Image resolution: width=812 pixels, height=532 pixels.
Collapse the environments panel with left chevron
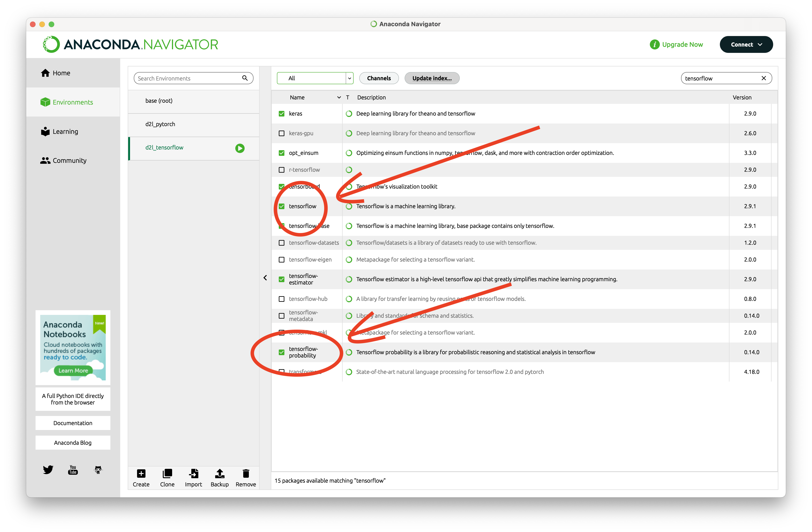pyautogui.click(x=265, y=278)
